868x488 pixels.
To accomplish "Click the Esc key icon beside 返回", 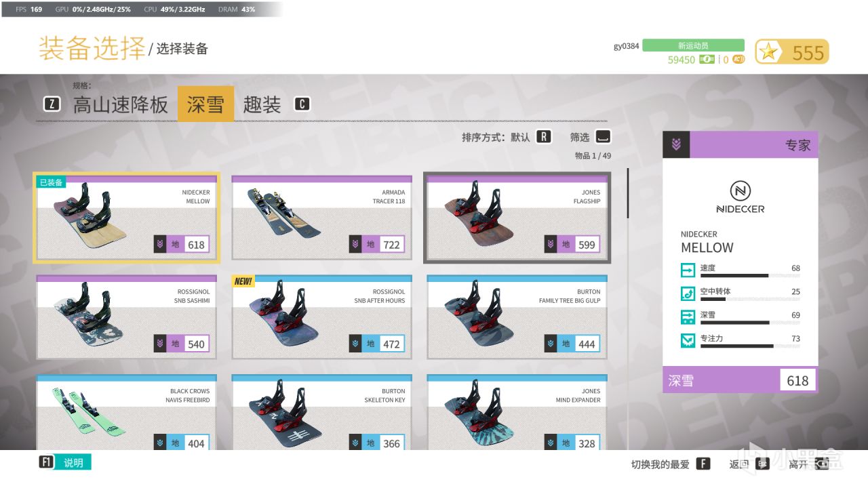I will coord(762,464).
